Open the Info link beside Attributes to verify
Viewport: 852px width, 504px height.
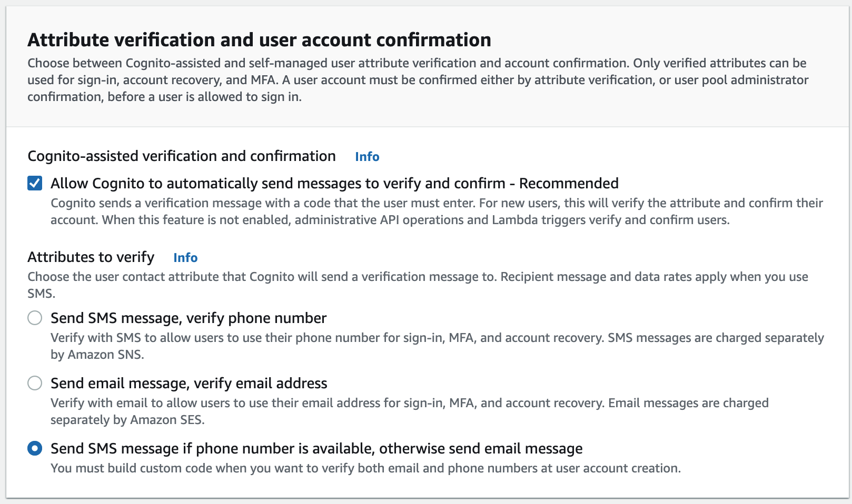point(185,258)
